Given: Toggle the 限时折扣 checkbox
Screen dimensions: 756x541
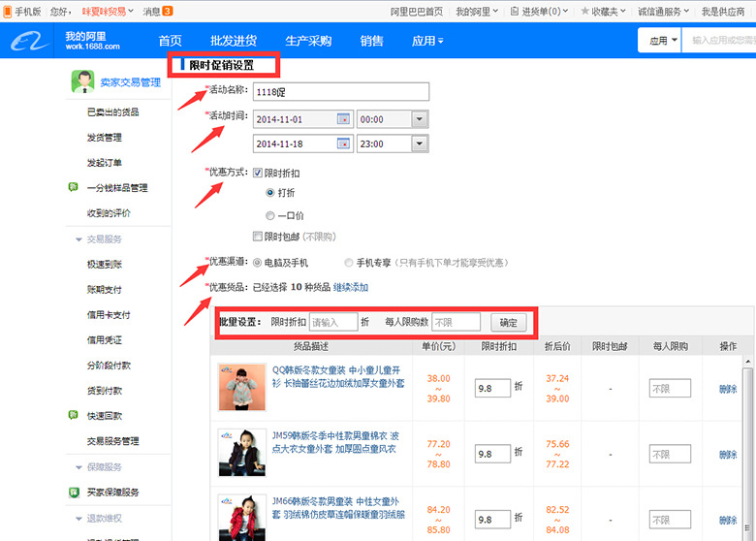Looking at the screenshot, I should [x=257, y=173].
